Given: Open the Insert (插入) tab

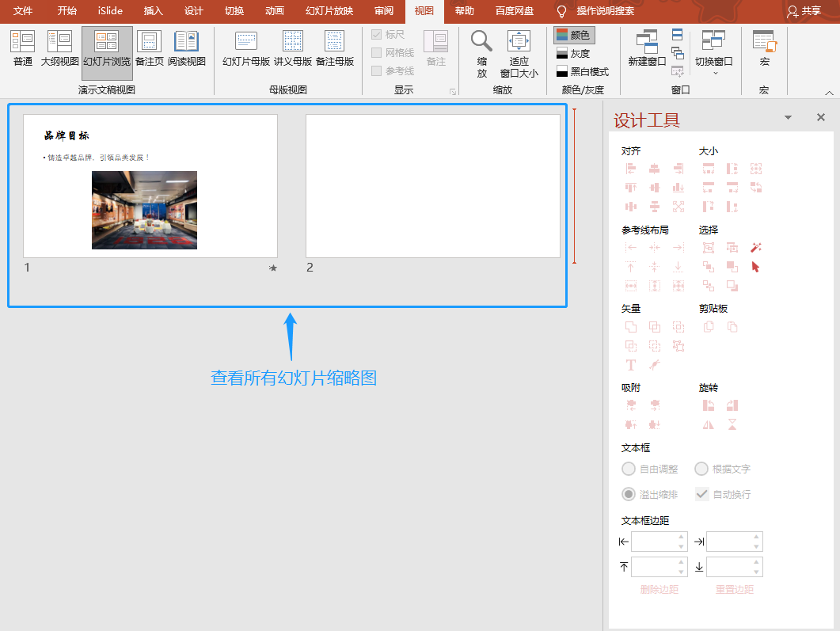Looking at the screenshot, I should coord(153,11).
